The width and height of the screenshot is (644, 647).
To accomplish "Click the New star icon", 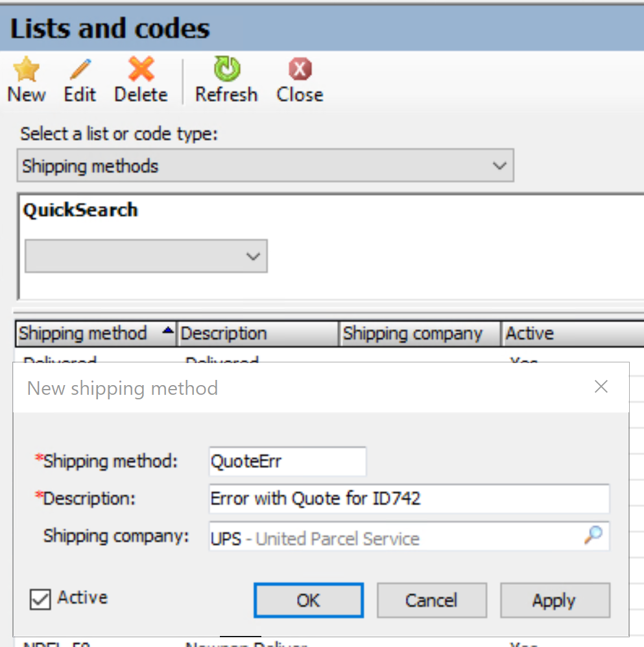I will tap(26, 69).
